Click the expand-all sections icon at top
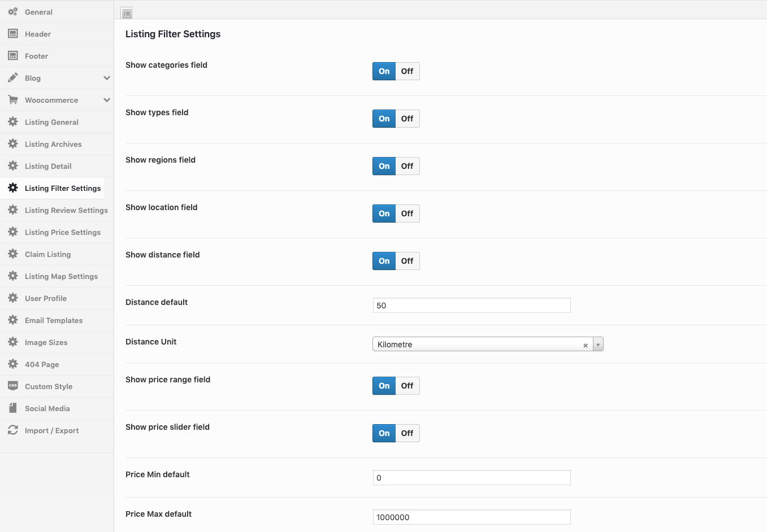The image size is (767, 532). tap(127, 13)
